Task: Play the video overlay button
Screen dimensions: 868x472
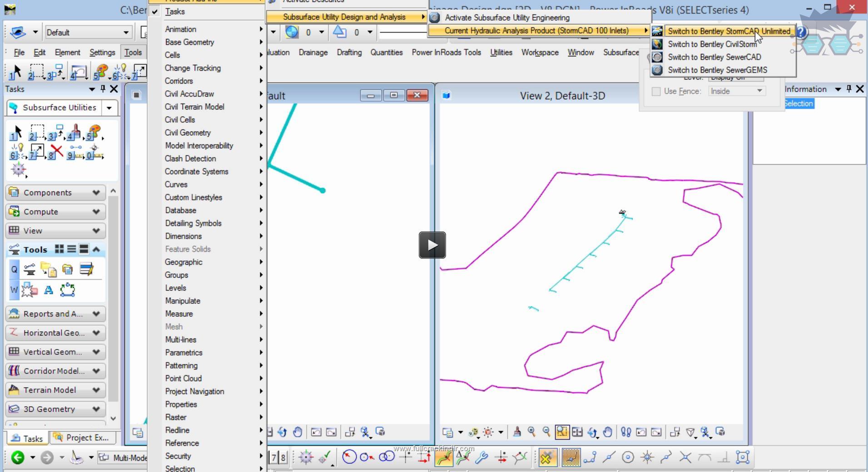Action: click(x=432, y=245)
